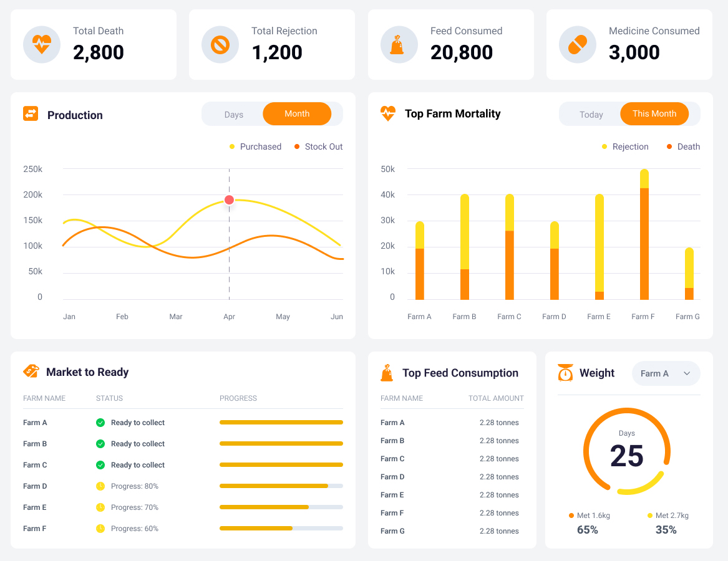Click the PROGRESS column header
Viewport: 728px width, 561px height.
238,398
